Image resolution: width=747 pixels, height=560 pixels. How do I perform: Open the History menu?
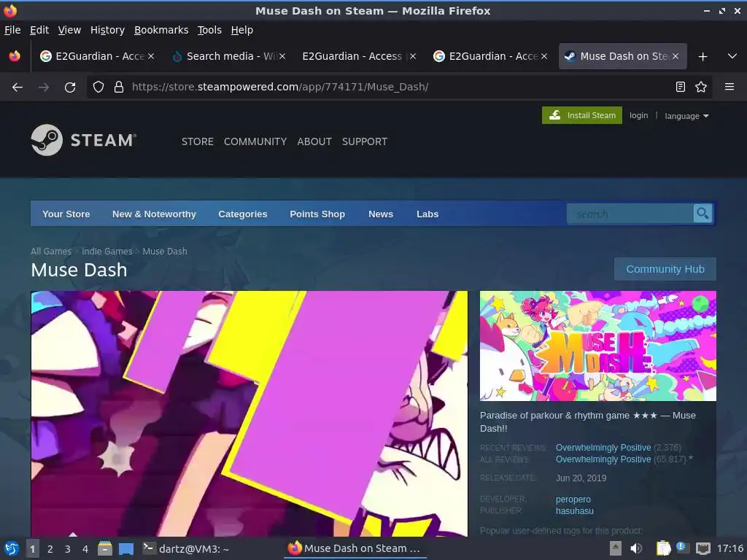tap(107, 30)
